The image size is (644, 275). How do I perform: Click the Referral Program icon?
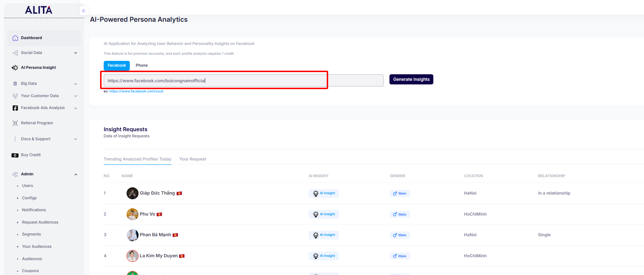15,123
